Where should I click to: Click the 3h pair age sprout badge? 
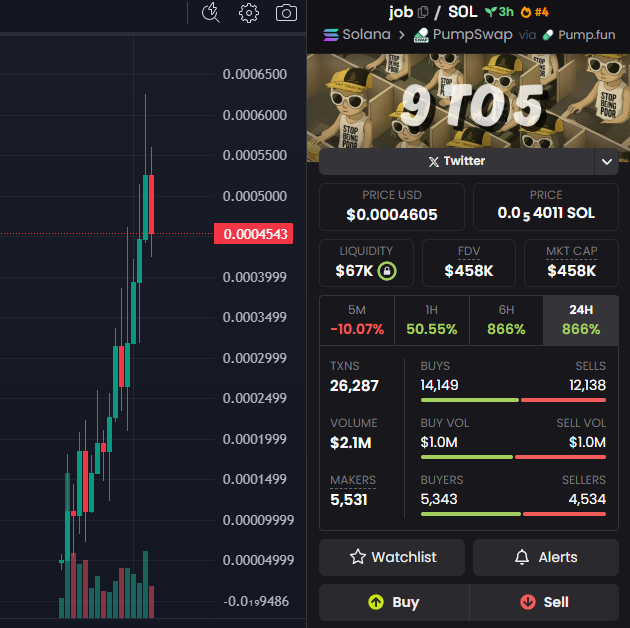tap(499, 12)
